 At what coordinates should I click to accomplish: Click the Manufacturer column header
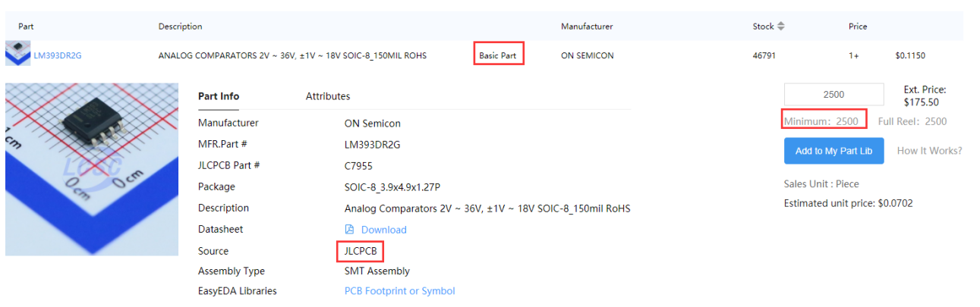(x=587, y=27)
